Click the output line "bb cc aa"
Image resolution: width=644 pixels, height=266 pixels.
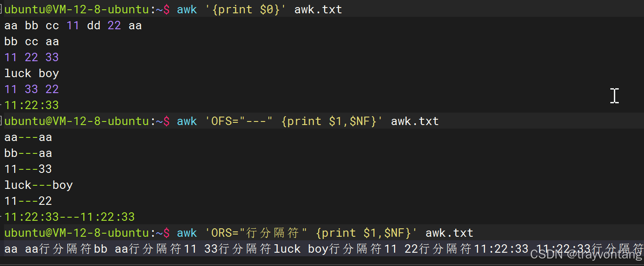coord(31,42)
